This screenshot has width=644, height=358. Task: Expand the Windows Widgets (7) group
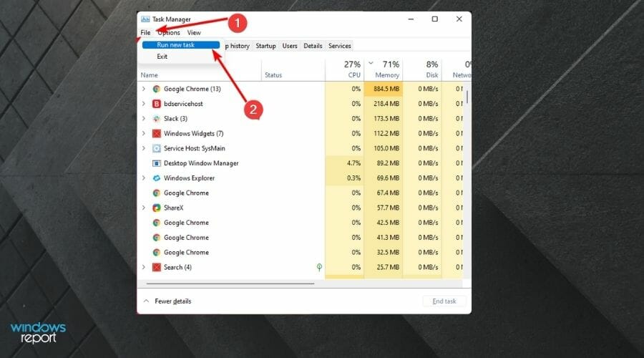click(x=143, y=133)
